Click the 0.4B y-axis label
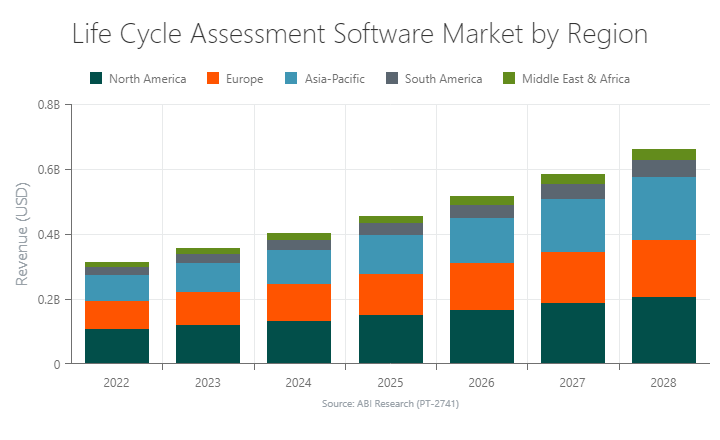Viewport: 720px width, 440px height. (49, 235)
